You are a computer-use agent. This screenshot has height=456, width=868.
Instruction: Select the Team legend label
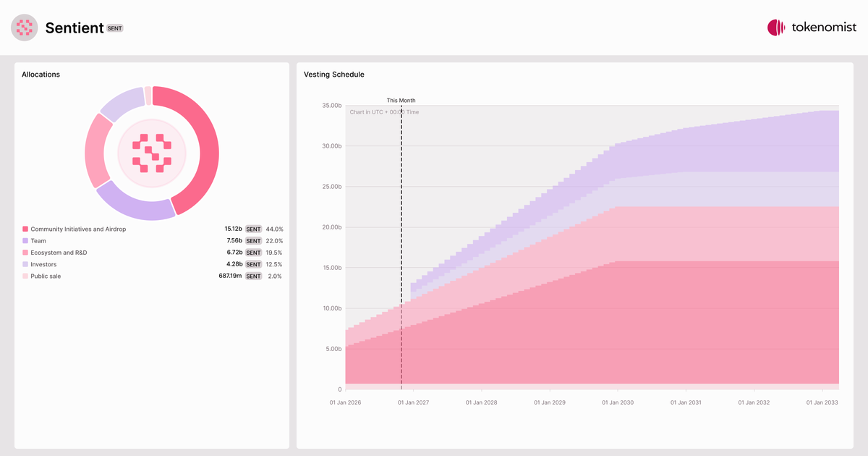point(38,241)
